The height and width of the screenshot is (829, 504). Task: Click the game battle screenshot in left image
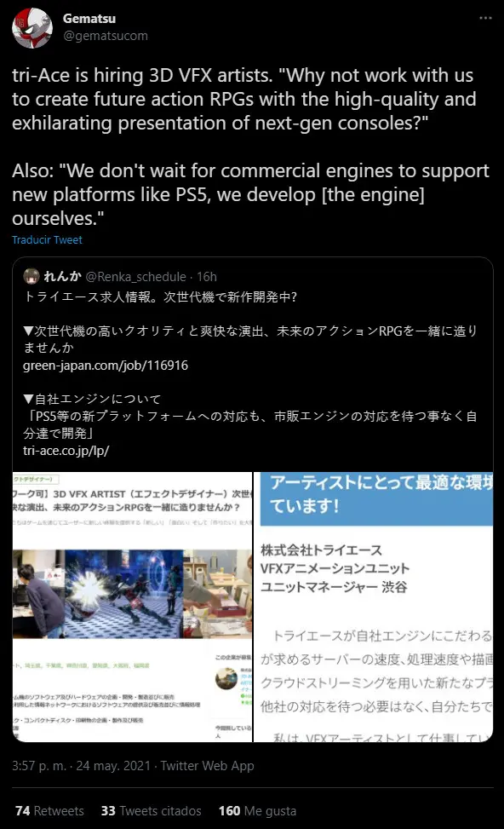[x=124, y=594]
